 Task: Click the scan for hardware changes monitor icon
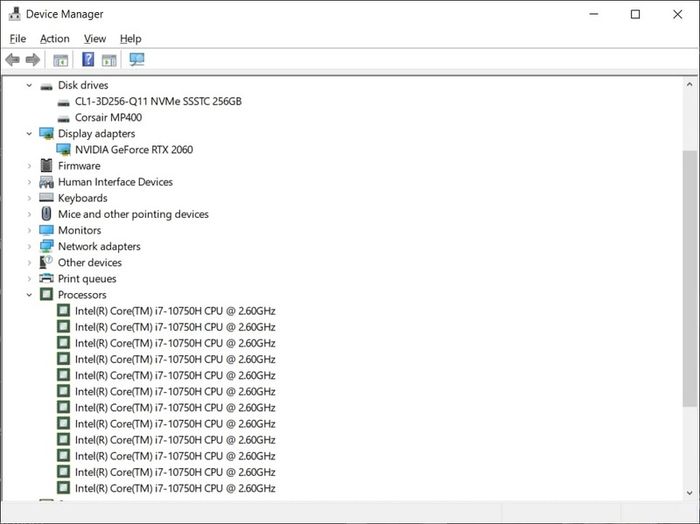coord(137,59)
